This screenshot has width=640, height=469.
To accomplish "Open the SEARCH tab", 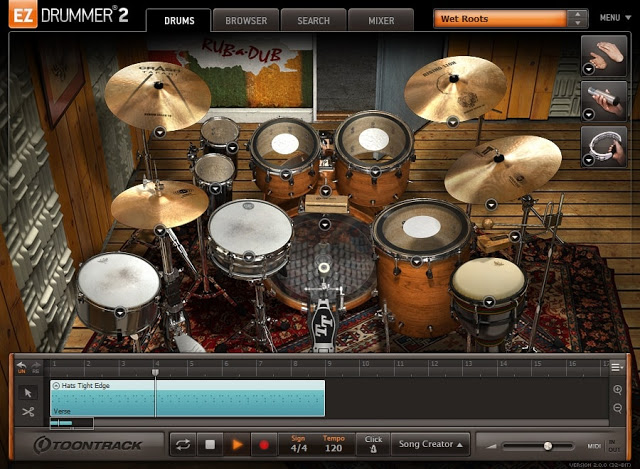I will [x=313, y=20].
